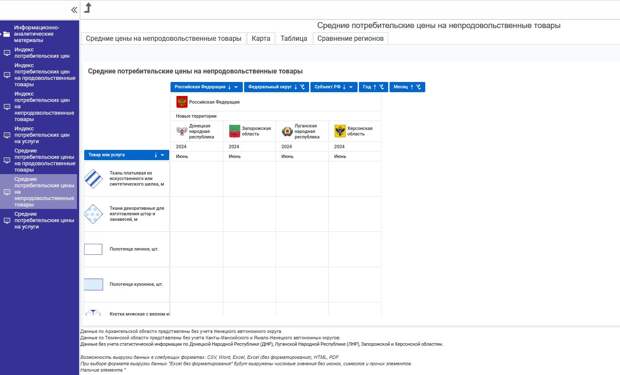Click the Куртка мужская jacket icon
620x375 pixels.
point(93,313)
